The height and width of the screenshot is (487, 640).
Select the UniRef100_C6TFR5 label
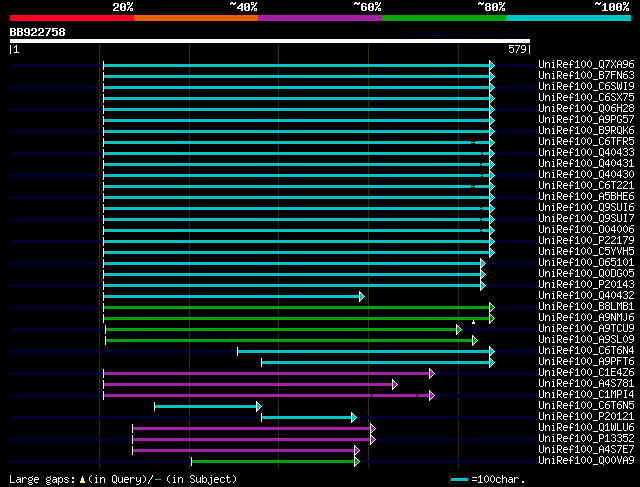[x=587, y=141]
